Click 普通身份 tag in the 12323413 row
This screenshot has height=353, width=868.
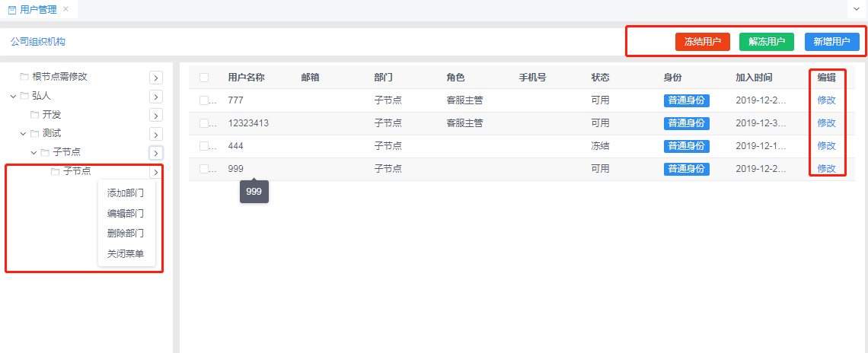click(x=687, y=122)
